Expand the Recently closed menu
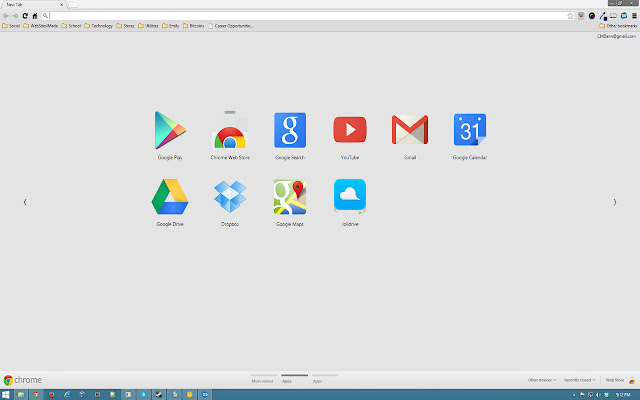This screenshot has height=400, width=640. coord(580,380)
